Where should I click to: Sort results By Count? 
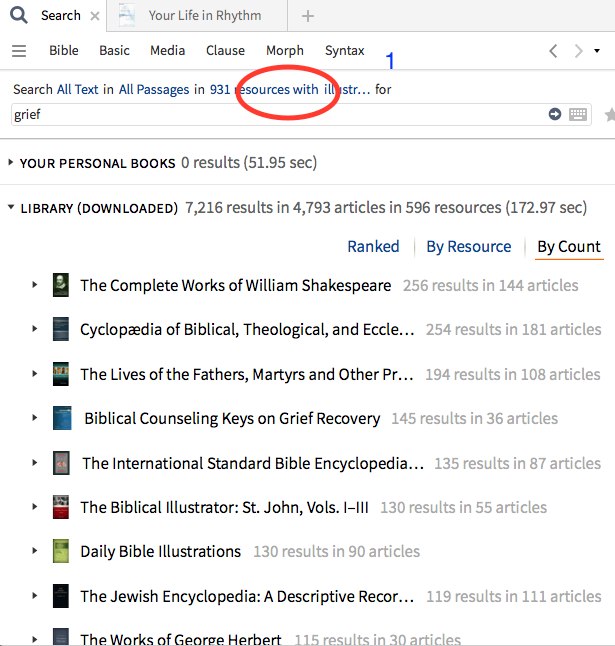569,246
